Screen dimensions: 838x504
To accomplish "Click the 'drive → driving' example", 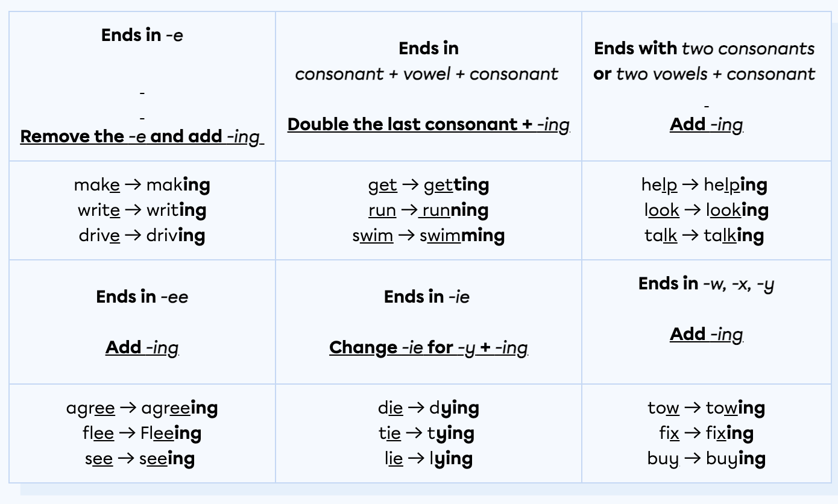I will click(x=142, y=235).
